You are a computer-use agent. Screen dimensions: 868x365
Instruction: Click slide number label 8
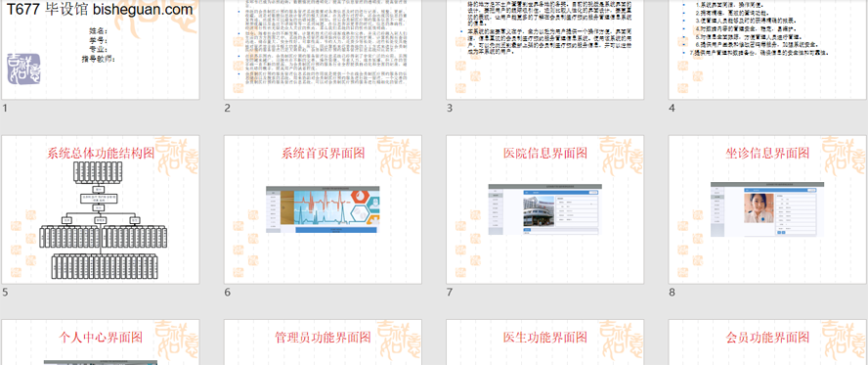tap(673, 293)
